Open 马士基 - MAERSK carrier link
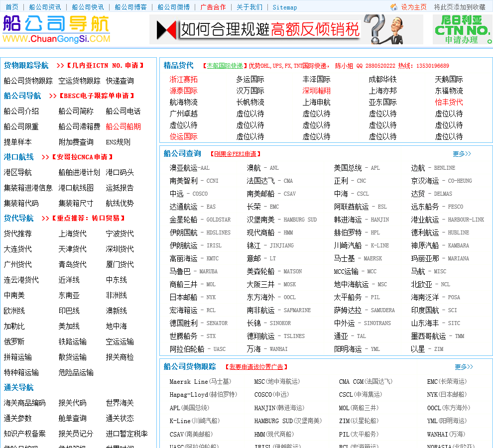 pyautogui.click(x=358, y=258)
